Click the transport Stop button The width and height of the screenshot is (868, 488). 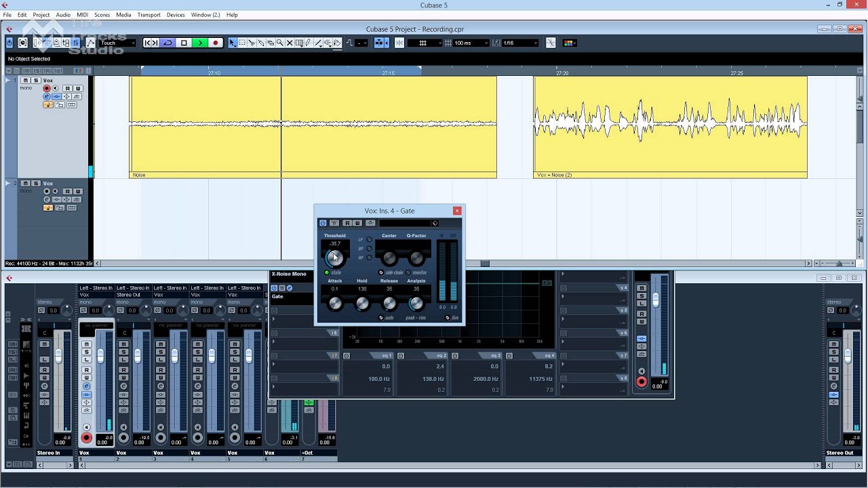click(x=184, y=43)
